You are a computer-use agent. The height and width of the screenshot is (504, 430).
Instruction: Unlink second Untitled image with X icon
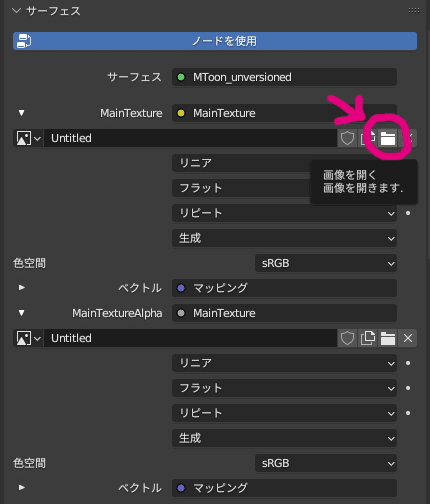tap(408, 338)
